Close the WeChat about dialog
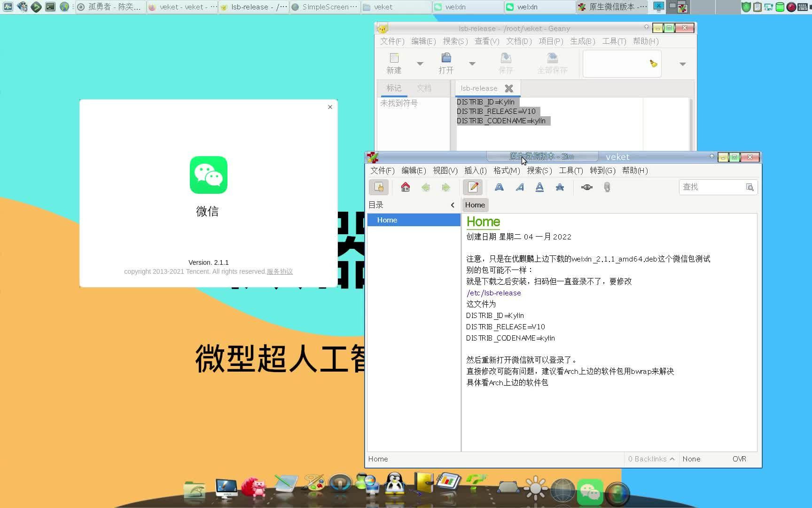The image size is (812, 508). [x=330, y=107]
